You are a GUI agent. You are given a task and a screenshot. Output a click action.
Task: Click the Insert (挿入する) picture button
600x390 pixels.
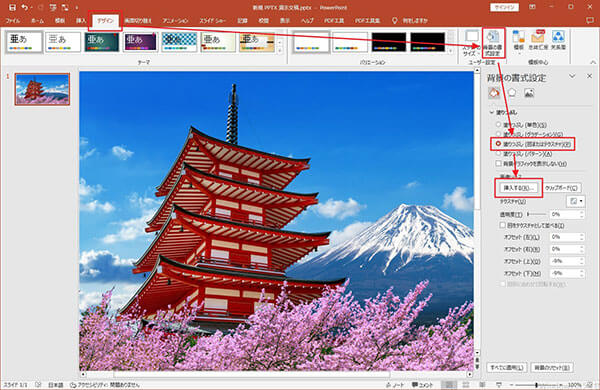coord(518,188)
